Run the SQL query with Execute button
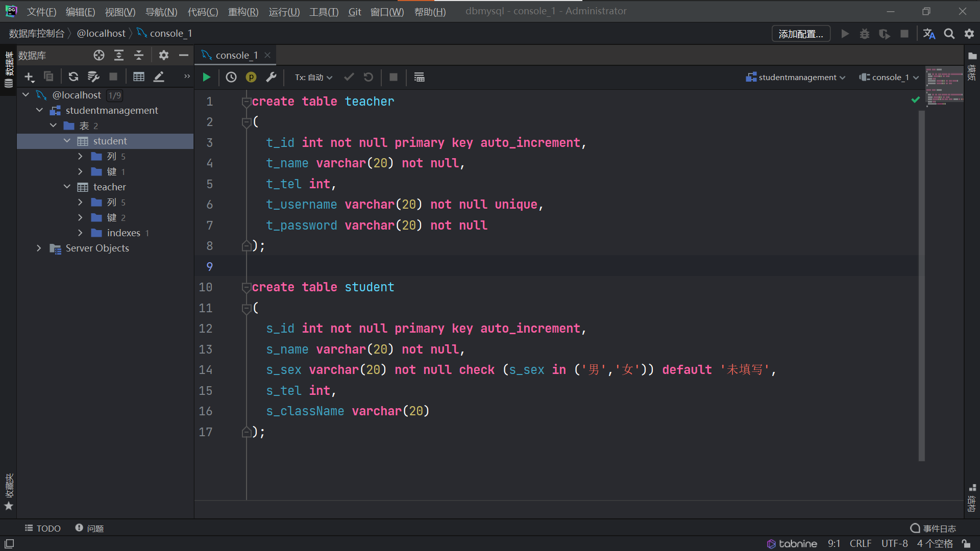 [206, 77]
